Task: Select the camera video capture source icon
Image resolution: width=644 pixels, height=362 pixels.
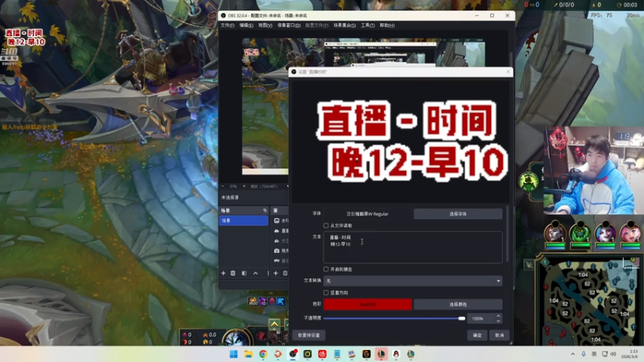Action: pyautogui.click(x=277, y=251)
